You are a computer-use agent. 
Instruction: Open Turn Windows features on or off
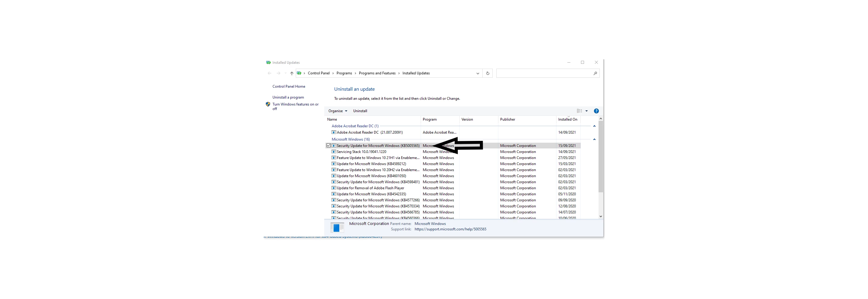tap(295, 106)
